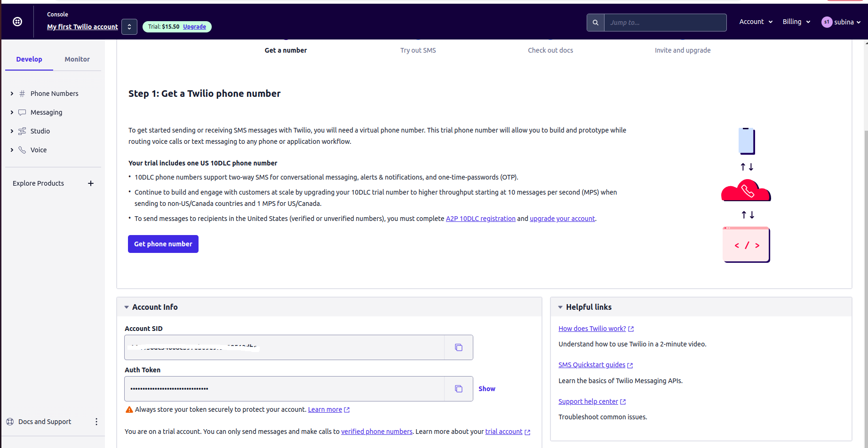Click the Docs and Support icon
The height and width of the screenshot is (448, 868).
10,422
